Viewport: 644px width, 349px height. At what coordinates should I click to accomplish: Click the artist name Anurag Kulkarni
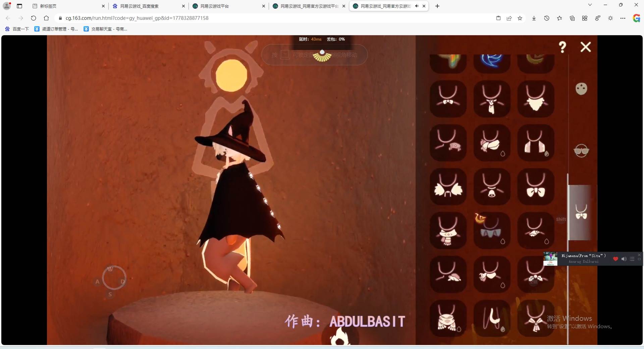pos(584,261)
